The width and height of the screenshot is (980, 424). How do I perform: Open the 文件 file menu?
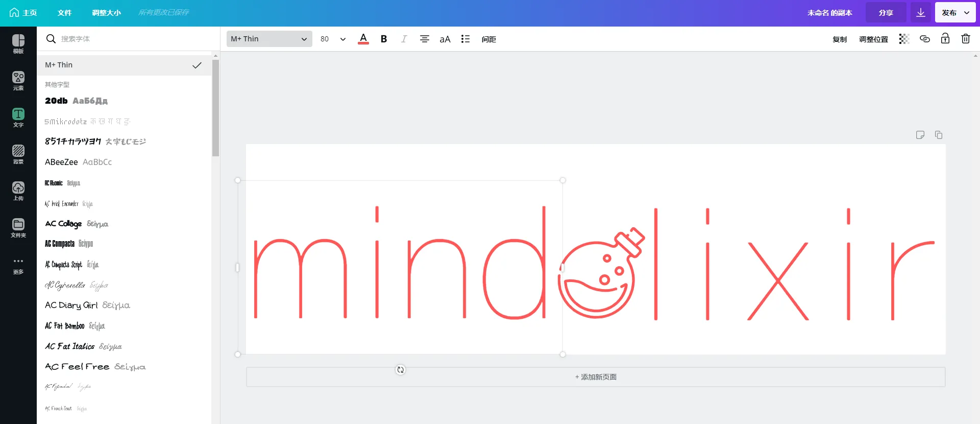(64, 12)
